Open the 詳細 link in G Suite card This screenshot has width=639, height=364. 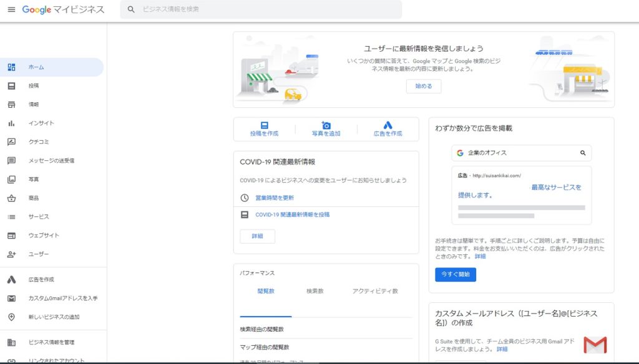[x=502, y=349]
